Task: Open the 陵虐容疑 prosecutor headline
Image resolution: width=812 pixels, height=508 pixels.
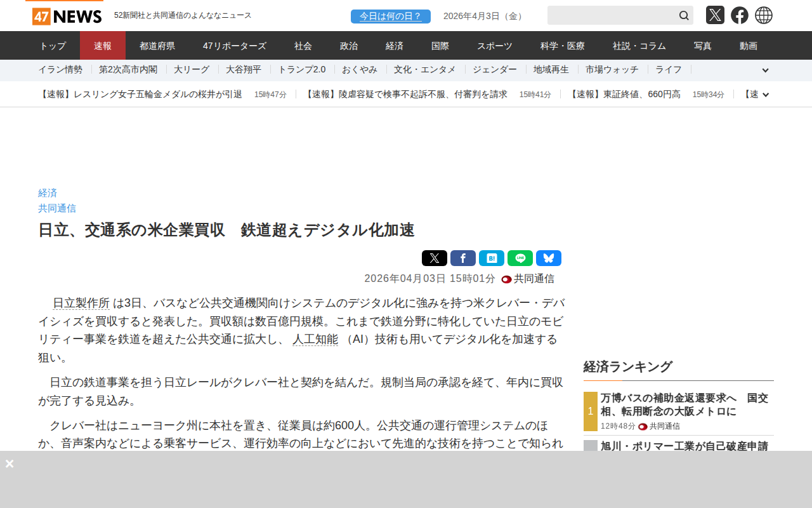Action: tap(405, 95)
